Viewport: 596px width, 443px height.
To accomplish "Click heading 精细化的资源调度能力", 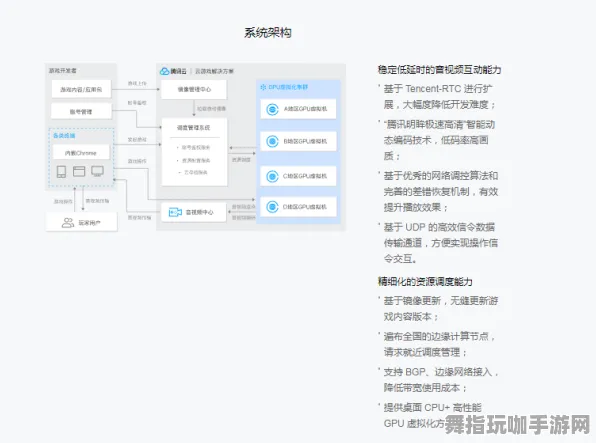I will click(x=425, y=281).
